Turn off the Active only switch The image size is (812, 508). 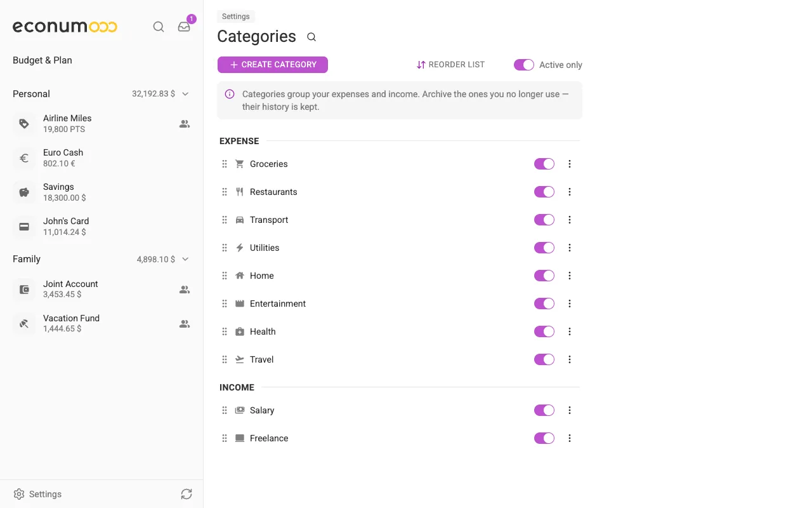(524, 65)
